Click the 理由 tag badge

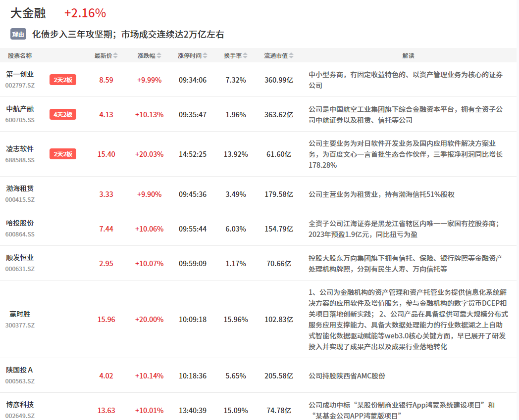18,34
